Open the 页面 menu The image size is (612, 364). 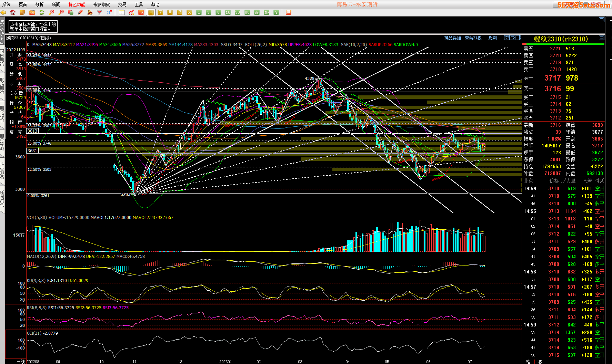(x=23, y=4)
